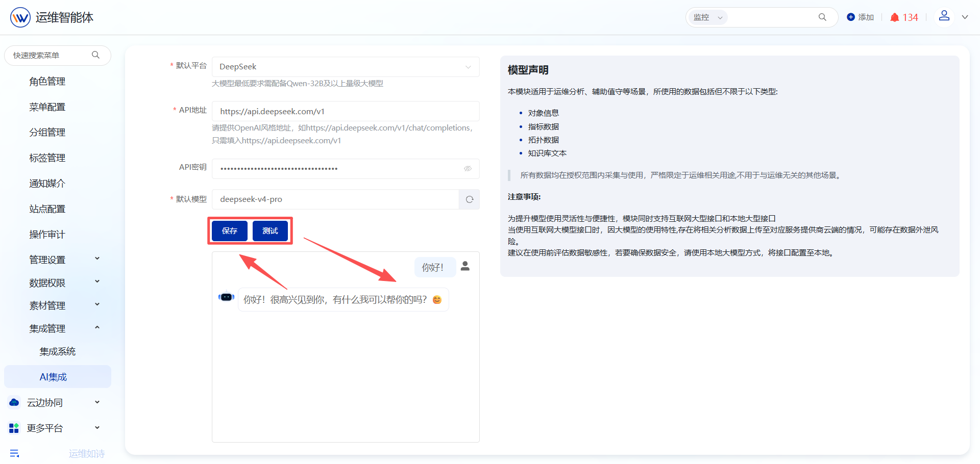Click the 添加 plus icon
The height and width of the screenshot is (464, 980).
point(851,17)
